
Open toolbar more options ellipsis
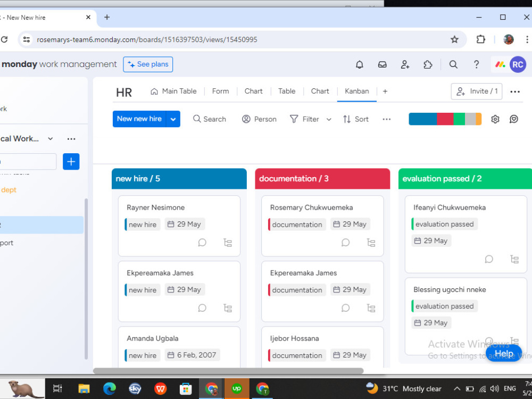point(386,119)
